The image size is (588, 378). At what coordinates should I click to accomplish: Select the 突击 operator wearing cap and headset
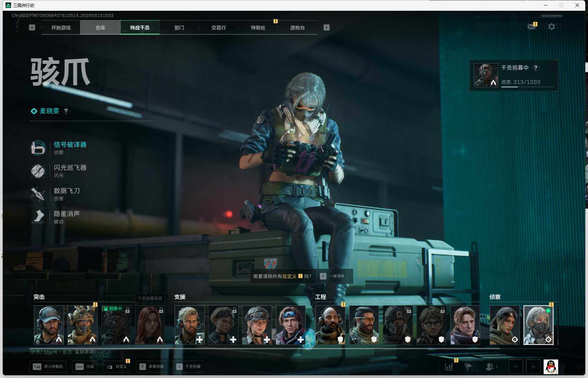49,325
